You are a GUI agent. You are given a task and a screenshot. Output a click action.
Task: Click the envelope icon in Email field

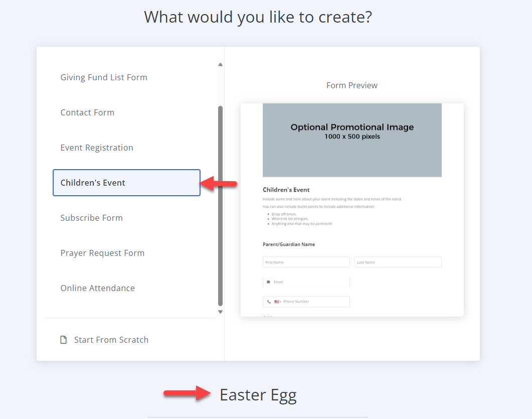tap(268, 282)
